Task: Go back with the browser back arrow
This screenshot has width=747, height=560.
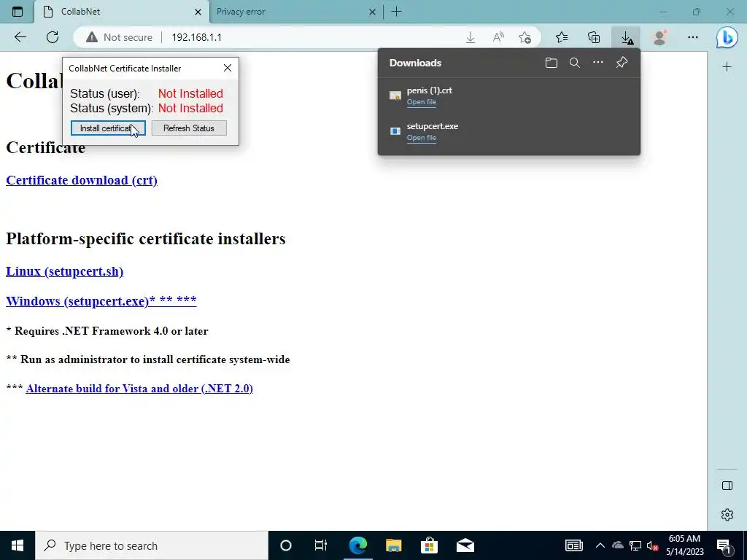Action: tap(20, 37)
